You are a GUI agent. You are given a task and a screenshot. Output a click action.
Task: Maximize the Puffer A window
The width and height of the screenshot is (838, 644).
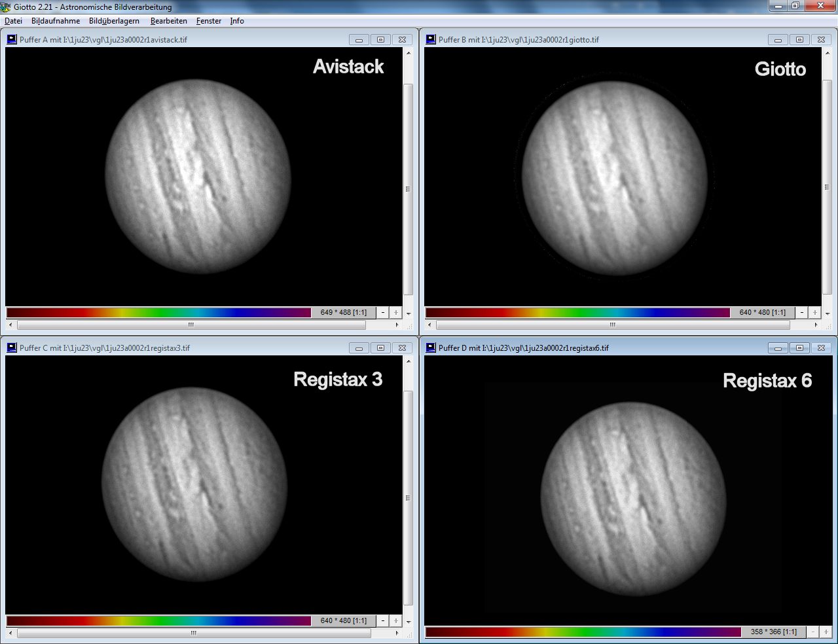(380, 40)
